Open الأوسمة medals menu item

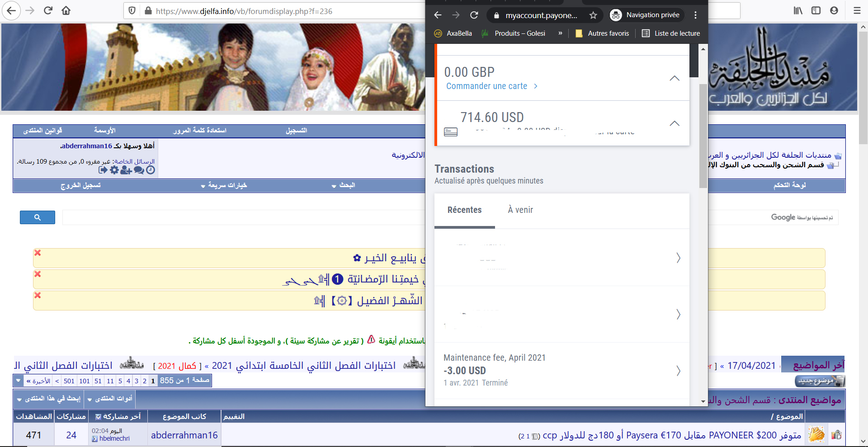tap(105, 131)
